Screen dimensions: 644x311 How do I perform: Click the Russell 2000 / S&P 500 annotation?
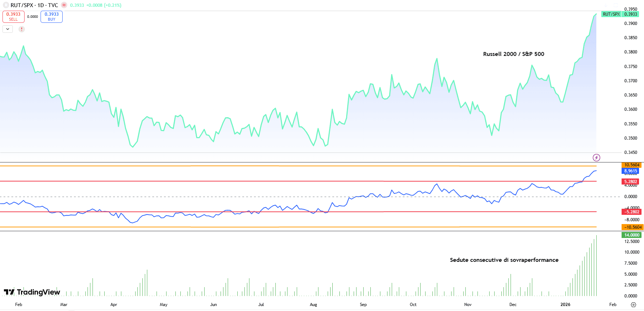(513, 54)
